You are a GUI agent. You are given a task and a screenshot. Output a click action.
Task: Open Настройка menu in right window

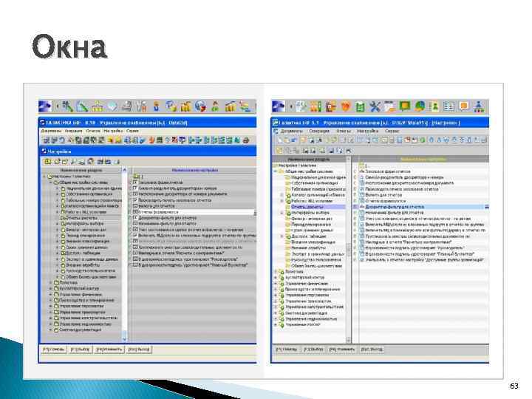point(367,131)
